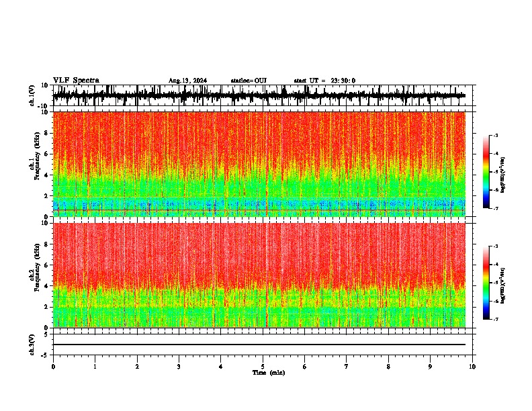
Task: Click the "ch.3(V)" axis label
Action: (x=32, y=345)
